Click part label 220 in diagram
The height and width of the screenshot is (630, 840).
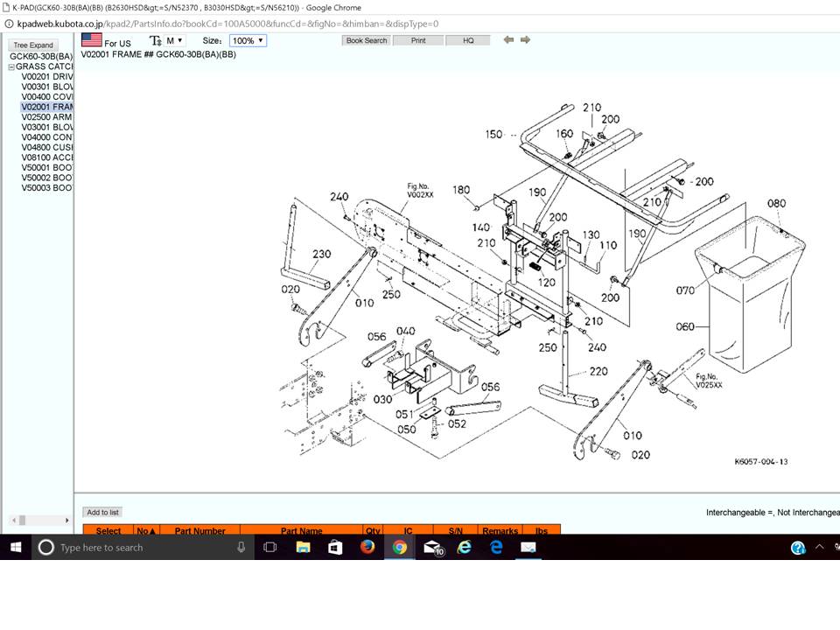point(598,371)
